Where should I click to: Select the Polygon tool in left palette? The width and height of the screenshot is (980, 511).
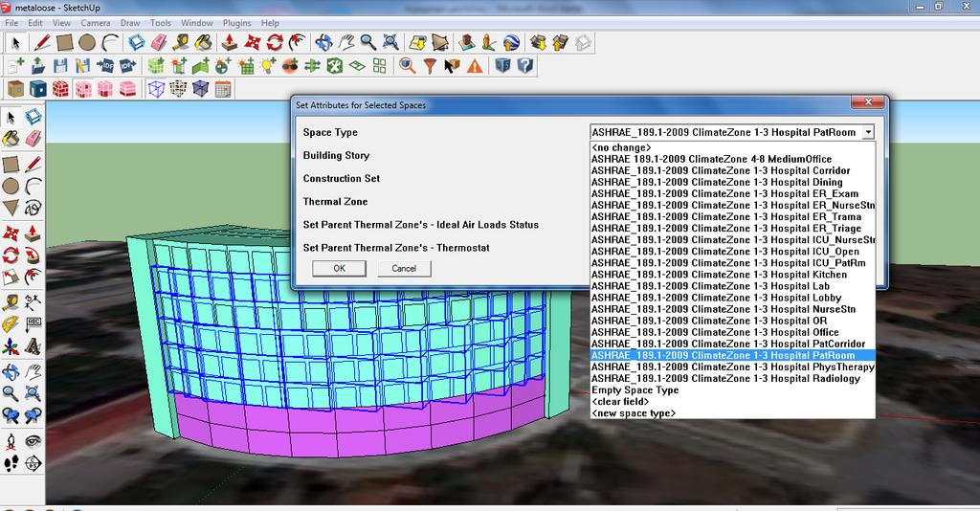click(11, 208)
